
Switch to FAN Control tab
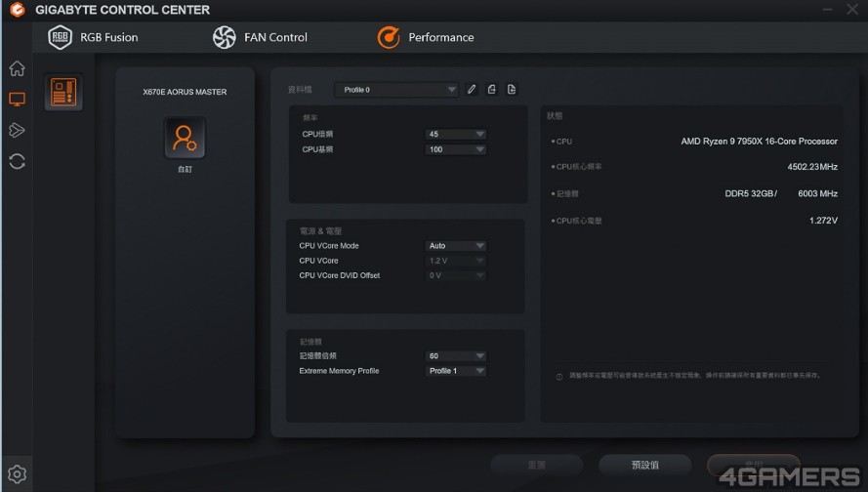pos(260,37)
